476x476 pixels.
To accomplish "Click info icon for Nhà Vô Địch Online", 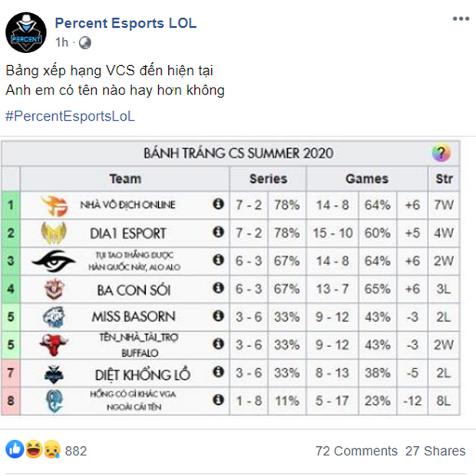I will [218, 204].
